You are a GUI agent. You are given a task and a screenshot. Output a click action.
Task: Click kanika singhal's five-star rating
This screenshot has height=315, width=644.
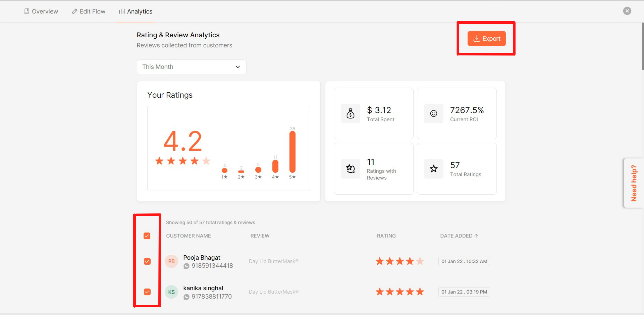click(x=400, y=292)
